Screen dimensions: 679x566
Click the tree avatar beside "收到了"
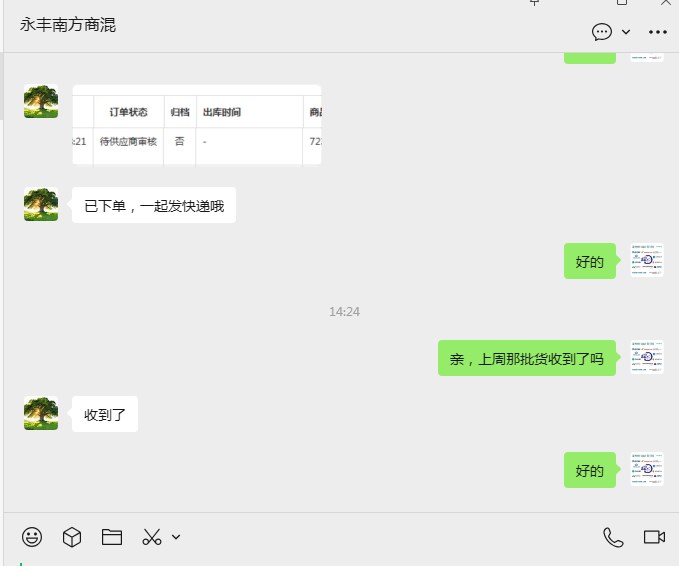coord(41,413)
